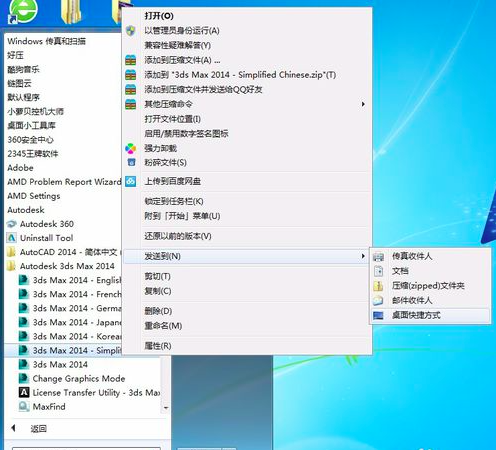Open the green browser shortcut on desktop
Image resolution: width=496 pixels, height=450 pixels.
(22, 11)
